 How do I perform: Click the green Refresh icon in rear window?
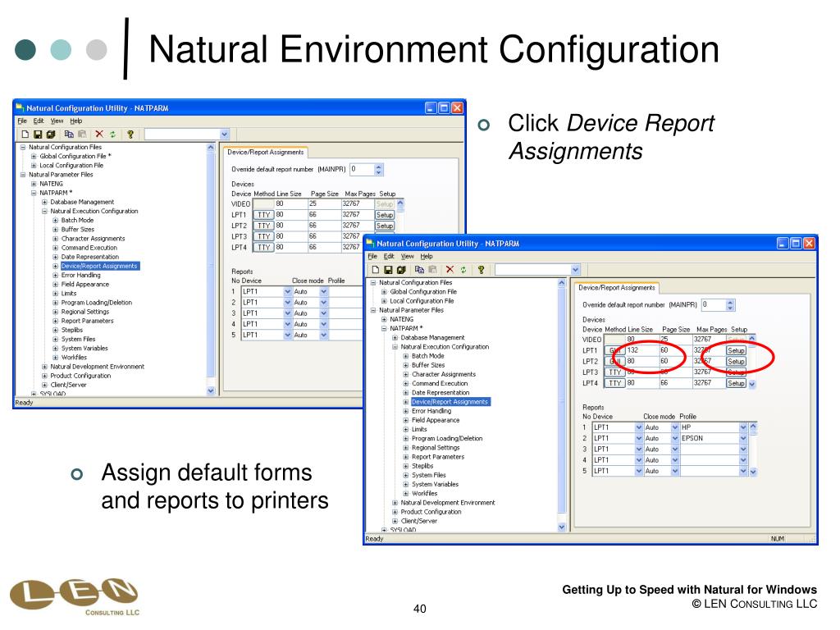pyautogui.click(x=112, y=134)
